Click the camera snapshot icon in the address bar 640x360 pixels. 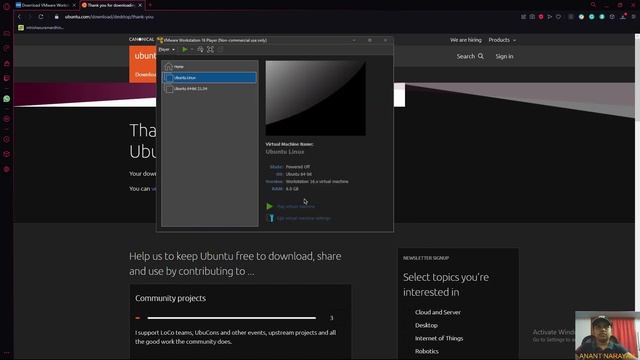point(532,17)
